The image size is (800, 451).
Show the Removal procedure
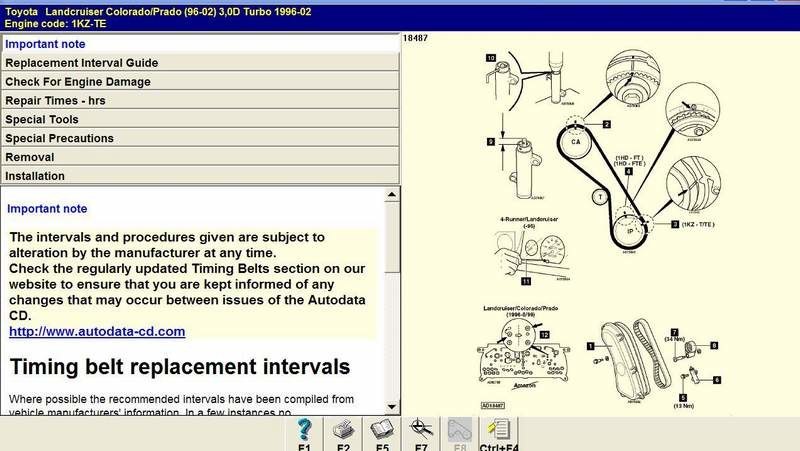coord(200,158)
